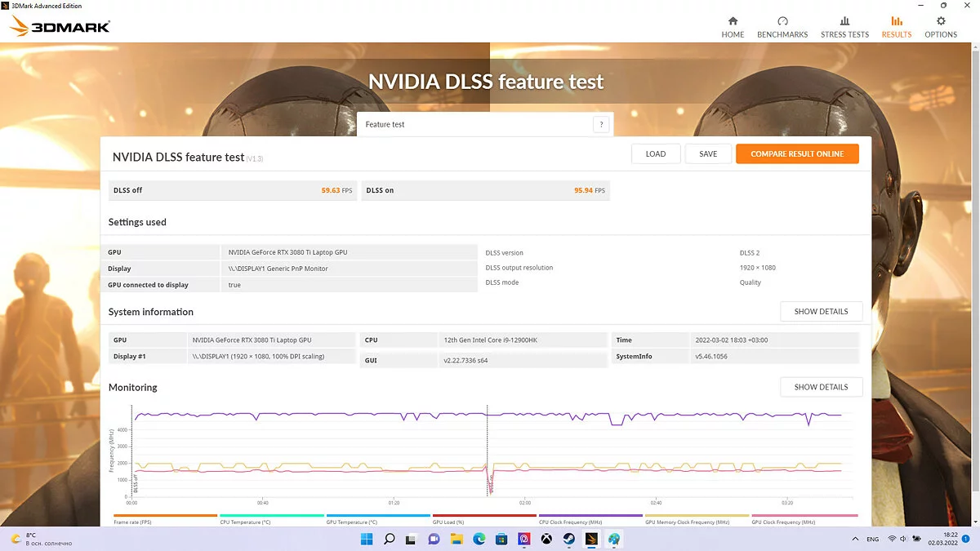Toggle the Frame rate (FPS) legend
This screenshot has width=980, height=551.
[133, 522]
